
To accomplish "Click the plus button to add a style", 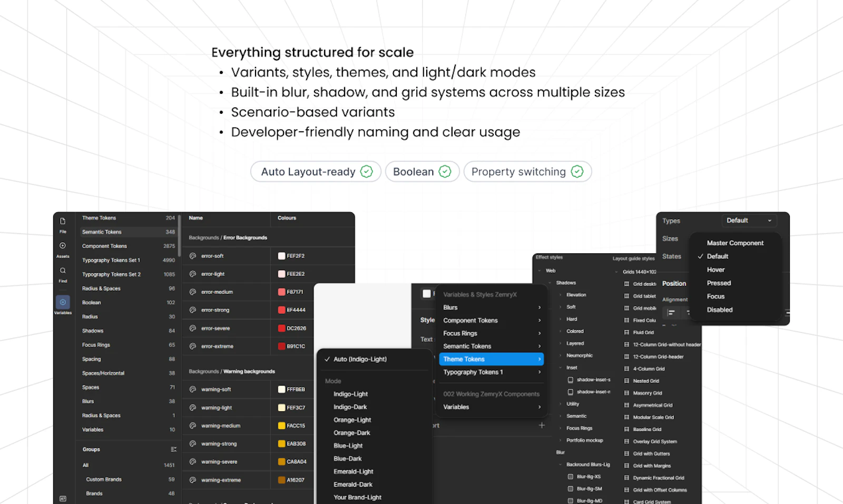I will pyautogui.click(x=542, y=426).
